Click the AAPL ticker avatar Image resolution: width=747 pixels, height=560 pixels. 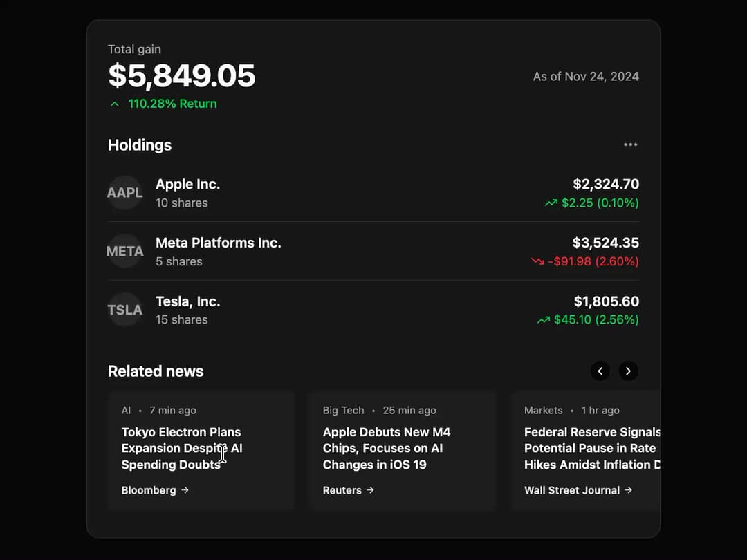(124, 193)
